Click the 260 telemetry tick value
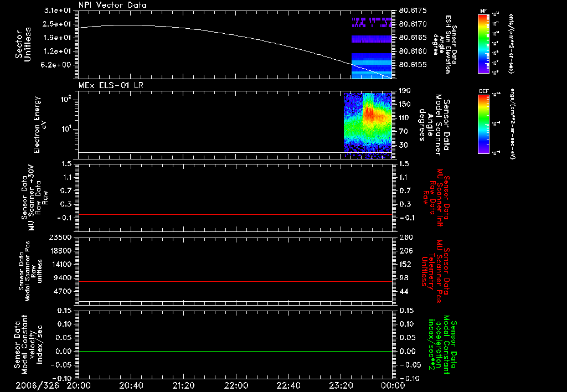The height and width of the screenshot is (392, 567). point(406,238)
